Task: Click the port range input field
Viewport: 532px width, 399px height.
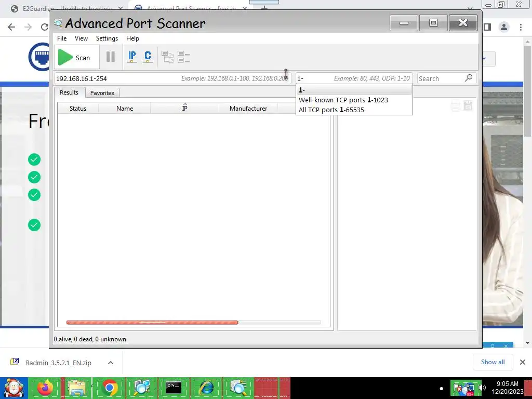Action: [354, 78]
